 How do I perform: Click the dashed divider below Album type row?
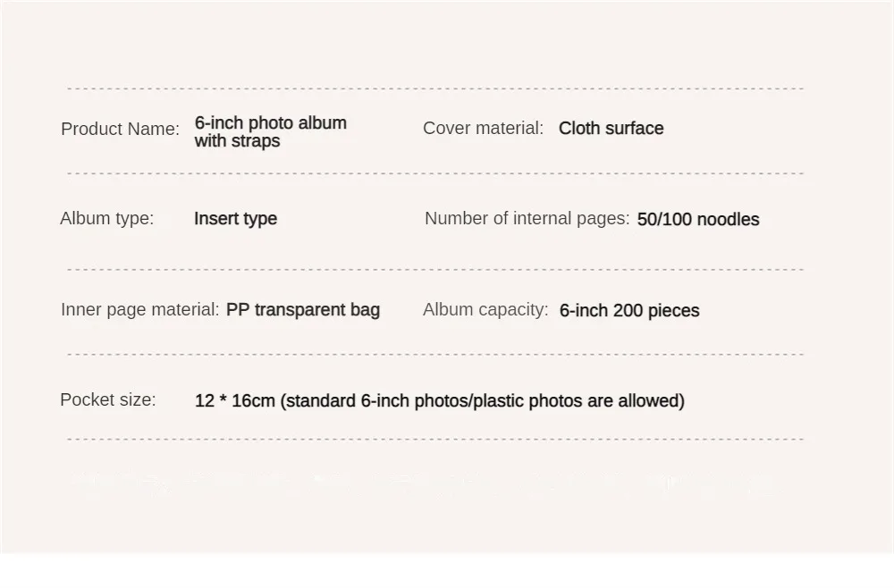[435, 268]
